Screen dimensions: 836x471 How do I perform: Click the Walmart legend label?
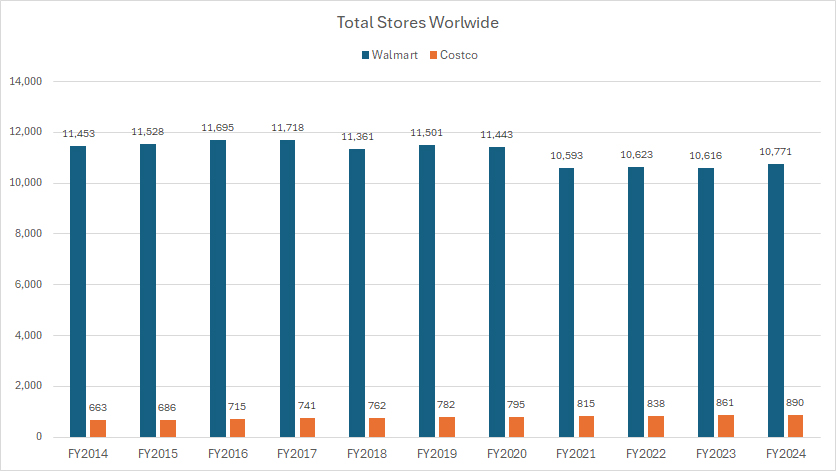tap(395, 55)
